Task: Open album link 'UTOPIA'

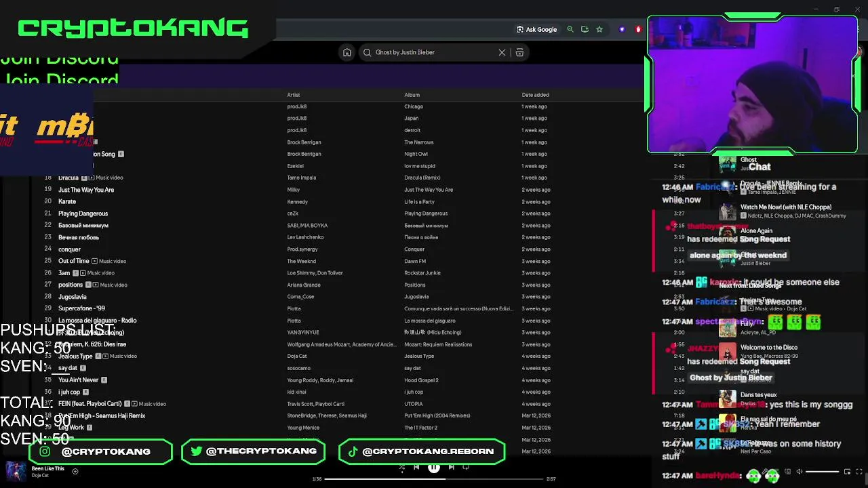Action: tap(414, 404)
